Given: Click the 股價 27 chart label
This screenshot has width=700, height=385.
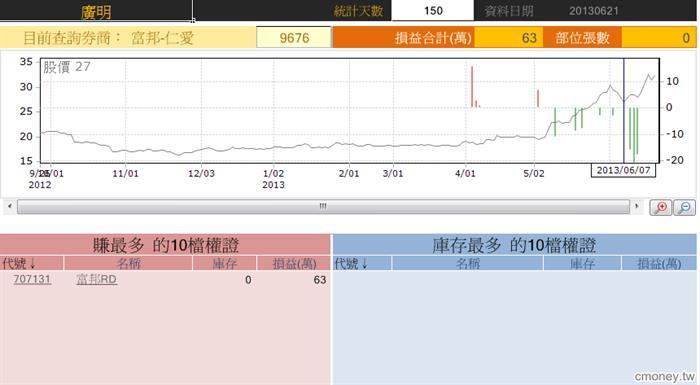Looking at the screenshot, I should point(67,67).
